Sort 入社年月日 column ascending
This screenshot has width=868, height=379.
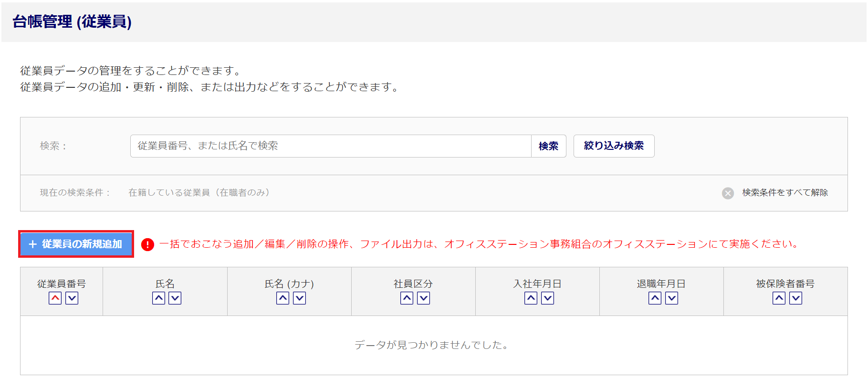coord(531,298)
